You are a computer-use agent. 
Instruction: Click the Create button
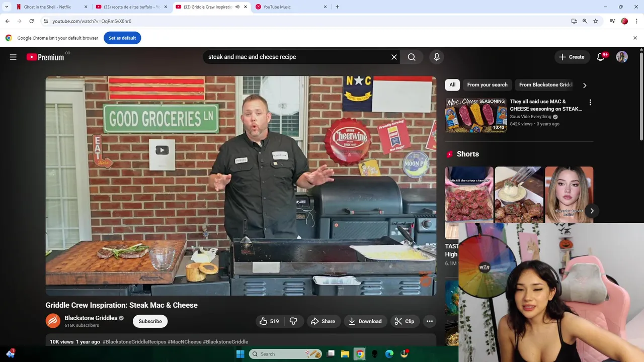point(572,57)
